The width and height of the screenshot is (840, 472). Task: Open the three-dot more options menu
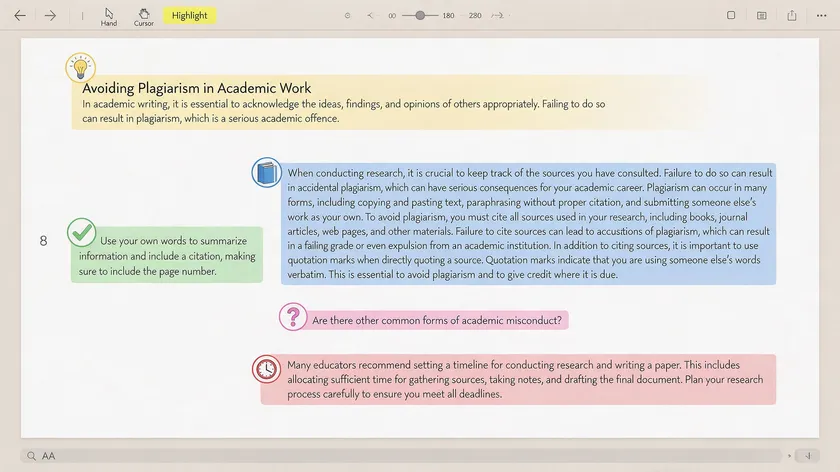click(x=821, y=16)
